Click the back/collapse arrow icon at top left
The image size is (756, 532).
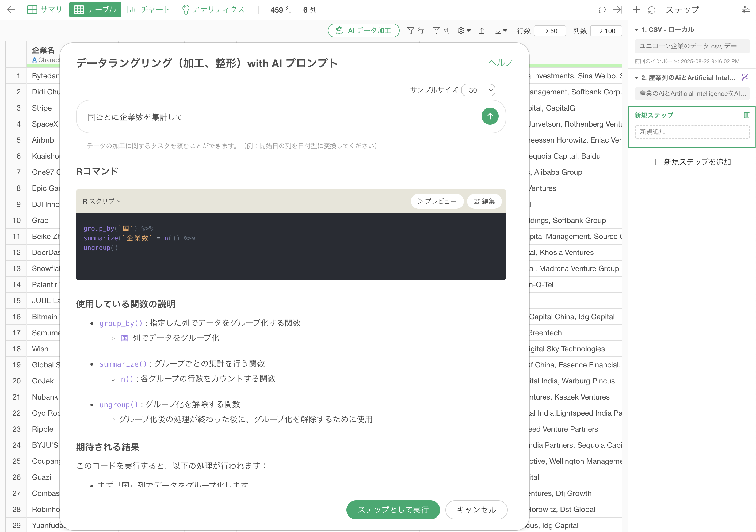pyautogui.click(x=10, y=10)
